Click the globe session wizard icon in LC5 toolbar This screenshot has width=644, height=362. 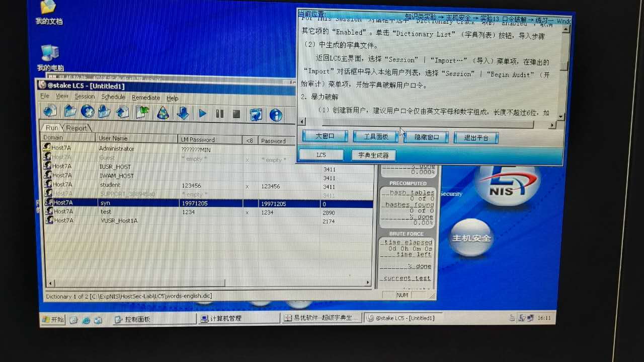[x=88, y=111]
